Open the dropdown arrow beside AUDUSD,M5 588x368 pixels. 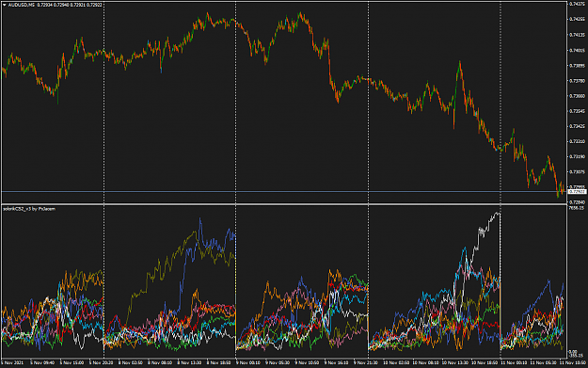(x=5, y=5)
